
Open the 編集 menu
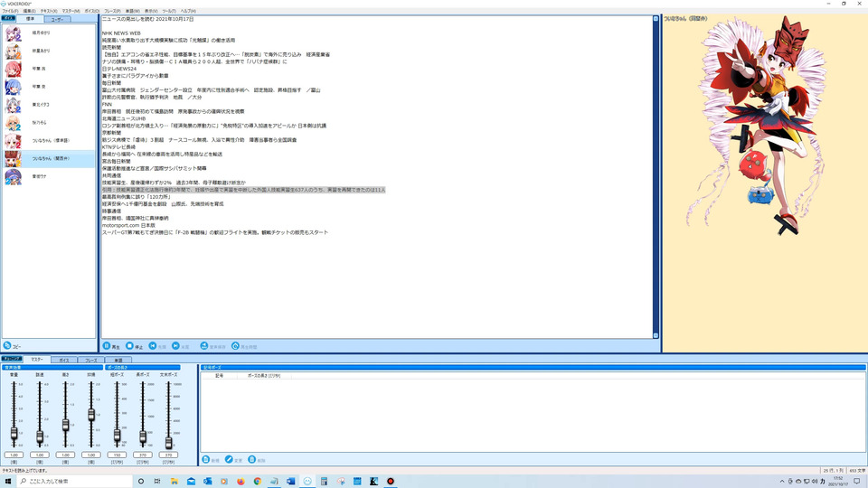click(x=29, y=11)
